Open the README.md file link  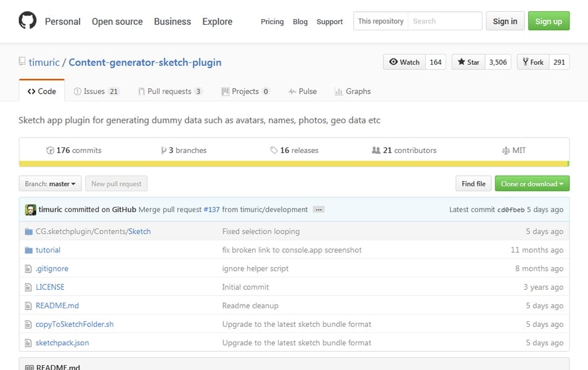pos(57,306)
